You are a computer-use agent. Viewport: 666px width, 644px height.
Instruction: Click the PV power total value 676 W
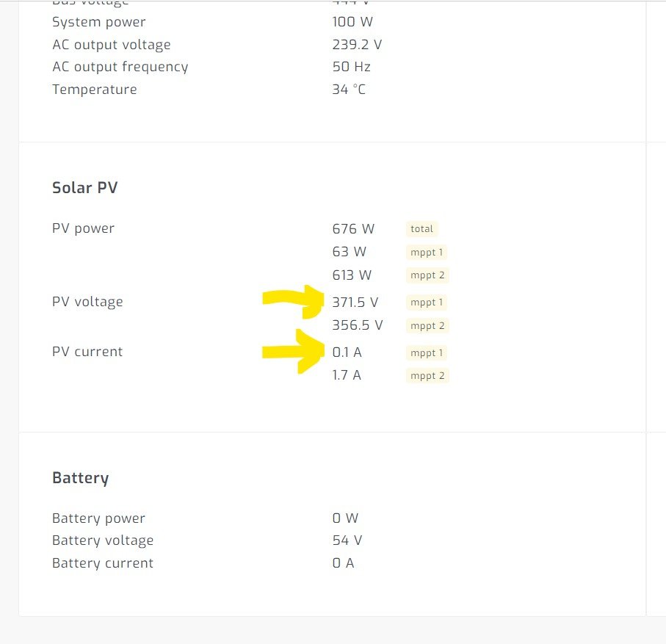[353, 229]
